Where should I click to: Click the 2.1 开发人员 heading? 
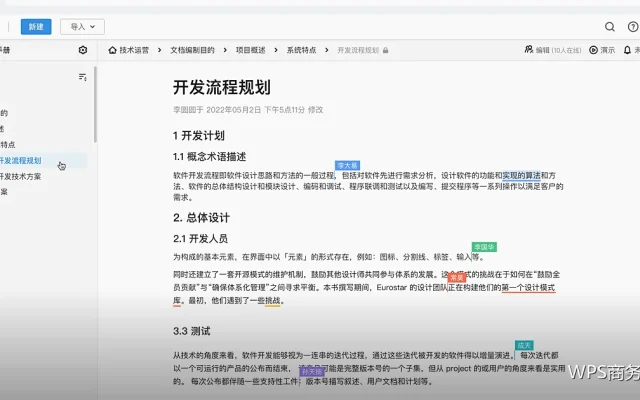tap(200, 238)
